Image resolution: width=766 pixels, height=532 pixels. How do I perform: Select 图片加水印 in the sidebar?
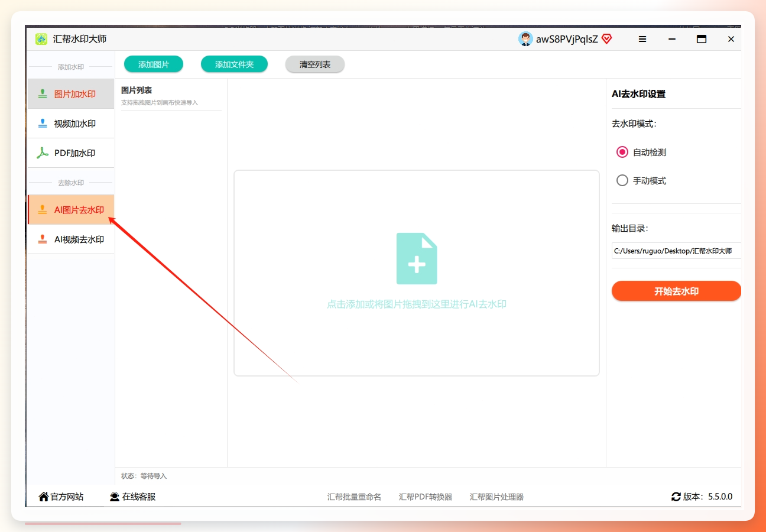tap(71, 94)
